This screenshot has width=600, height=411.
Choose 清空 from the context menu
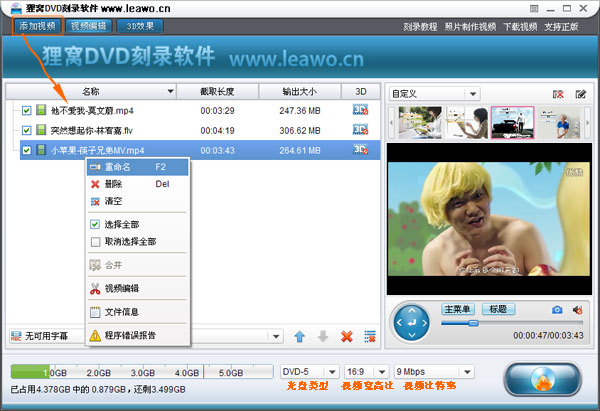click(138, 201)
